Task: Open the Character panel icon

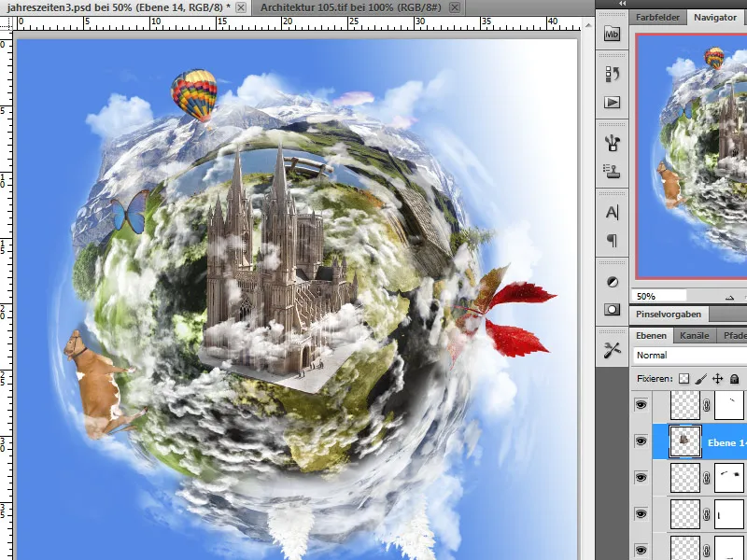Action: click(612, 213)
